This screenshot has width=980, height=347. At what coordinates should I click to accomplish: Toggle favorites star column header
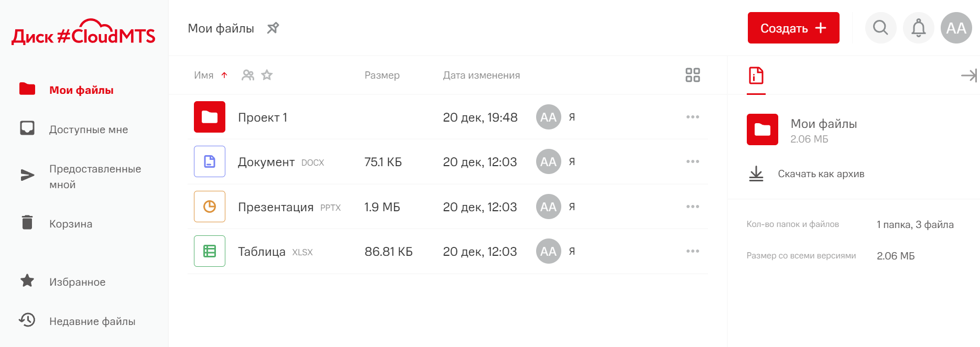coord(267,75)
